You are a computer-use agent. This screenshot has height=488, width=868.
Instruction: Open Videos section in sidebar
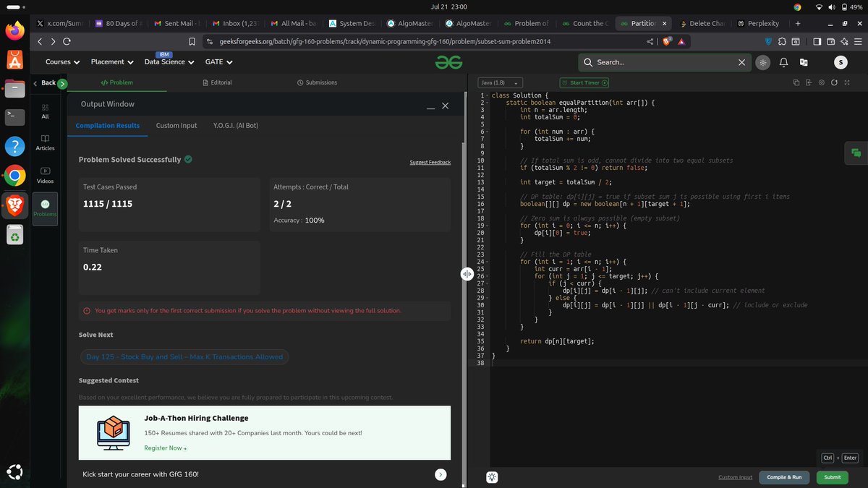[x=45, y=175]
